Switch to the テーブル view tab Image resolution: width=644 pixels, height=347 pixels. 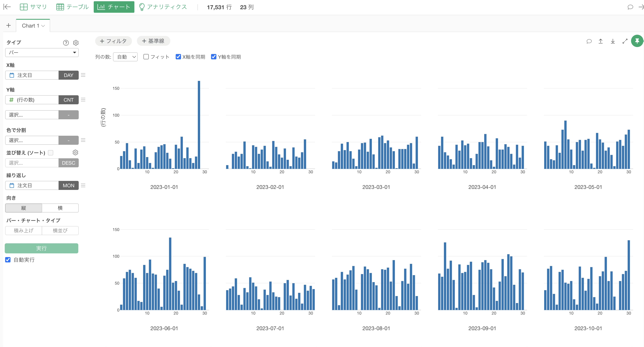click(73, 7)
